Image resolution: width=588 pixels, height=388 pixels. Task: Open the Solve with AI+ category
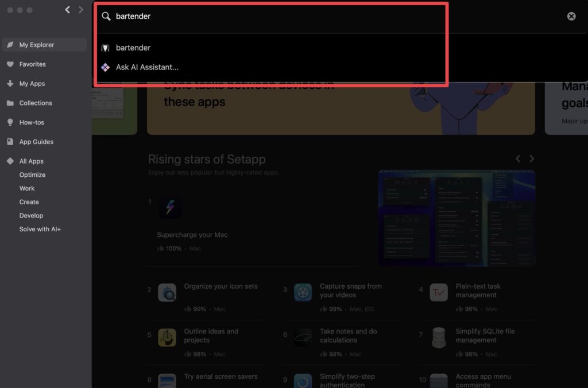pyautogui.click(x=40, y=229)
